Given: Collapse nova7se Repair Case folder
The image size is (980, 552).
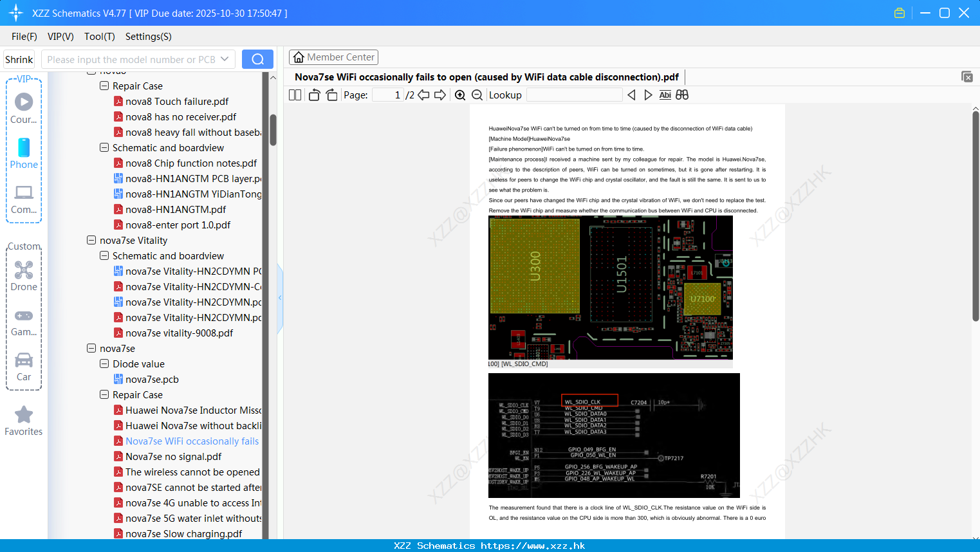Looking at the screenshot, I should click(x=104, y=394).
